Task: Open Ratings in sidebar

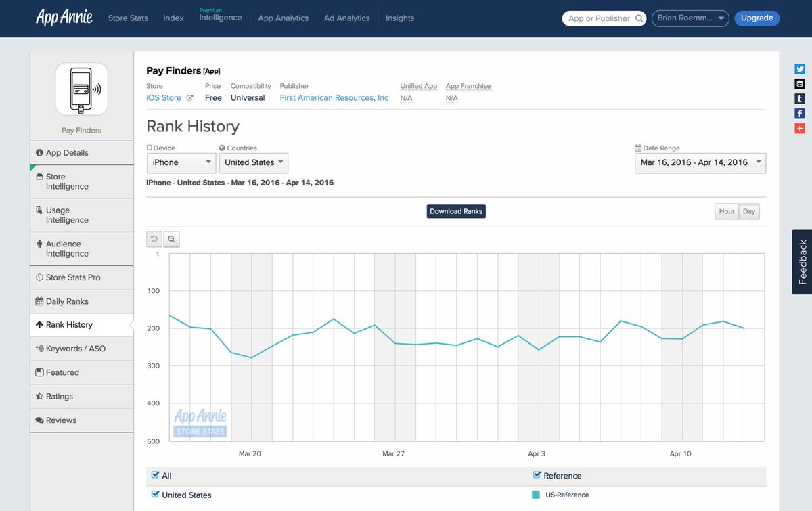Action: (x=82, y=397)
